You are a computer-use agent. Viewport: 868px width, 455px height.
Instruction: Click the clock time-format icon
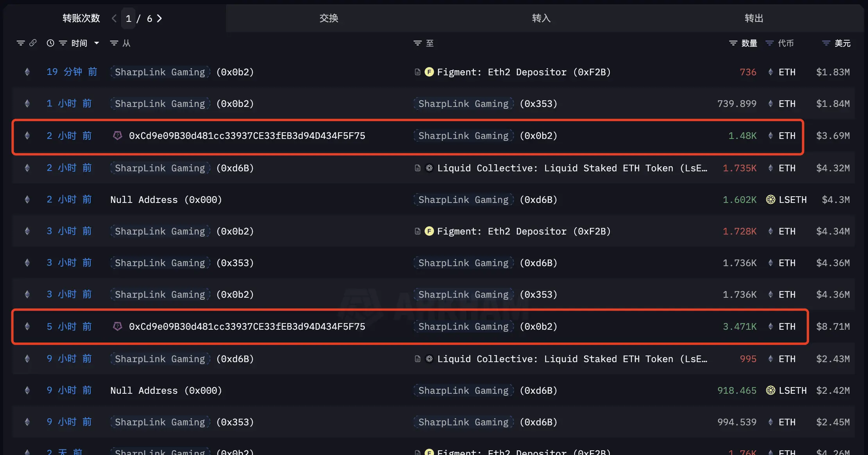tap(50, 43)
